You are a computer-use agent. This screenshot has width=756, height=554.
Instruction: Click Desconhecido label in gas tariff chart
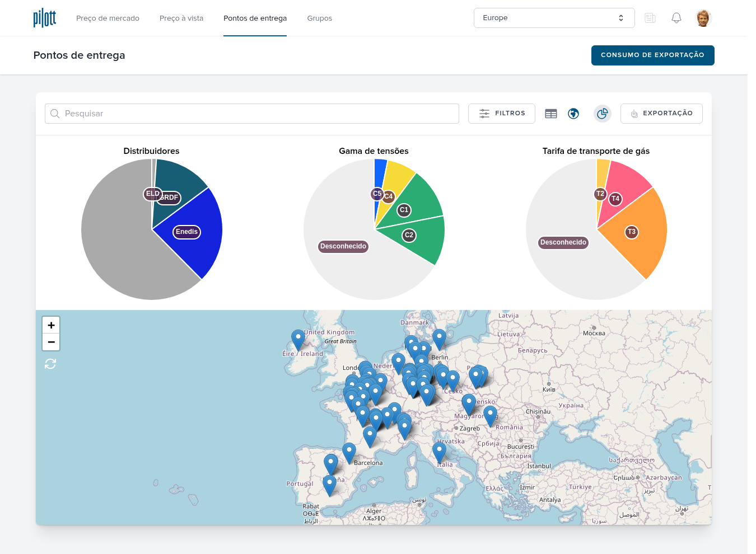point(563,242)
